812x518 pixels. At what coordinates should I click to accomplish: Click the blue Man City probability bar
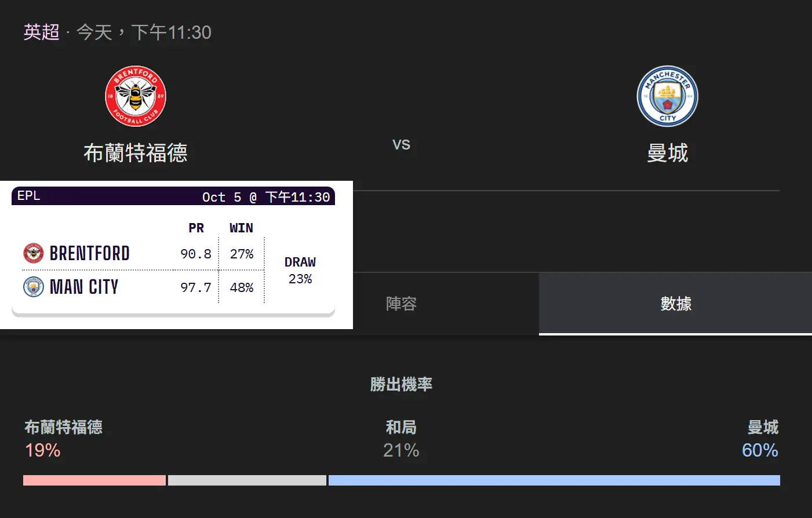[554, 480]
